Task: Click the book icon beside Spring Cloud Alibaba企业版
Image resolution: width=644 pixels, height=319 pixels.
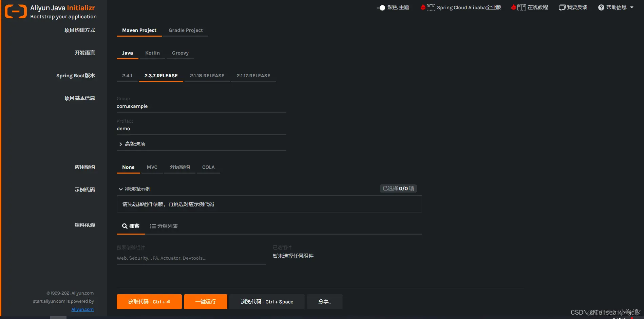Action: tap(431, 7)
